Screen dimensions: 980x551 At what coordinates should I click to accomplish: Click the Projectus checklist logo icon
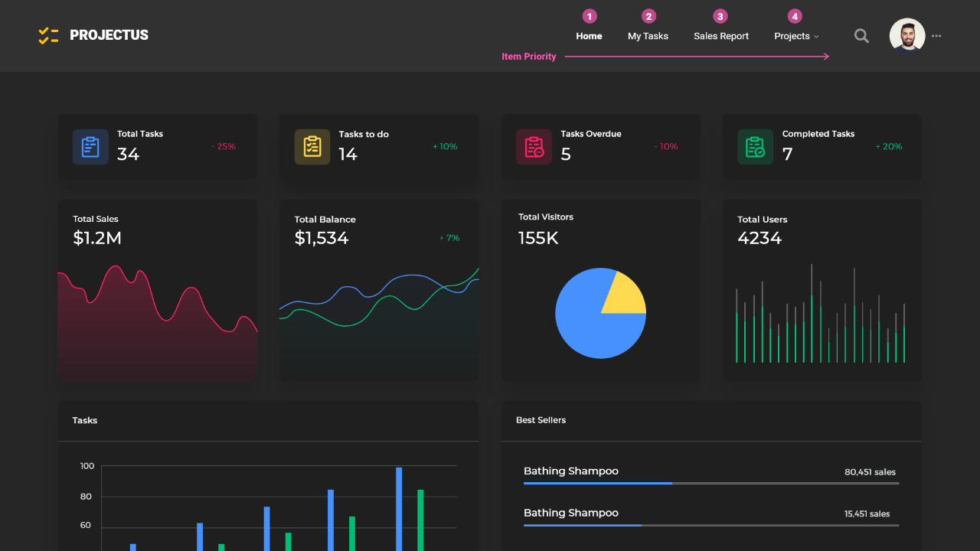[48, 35]
